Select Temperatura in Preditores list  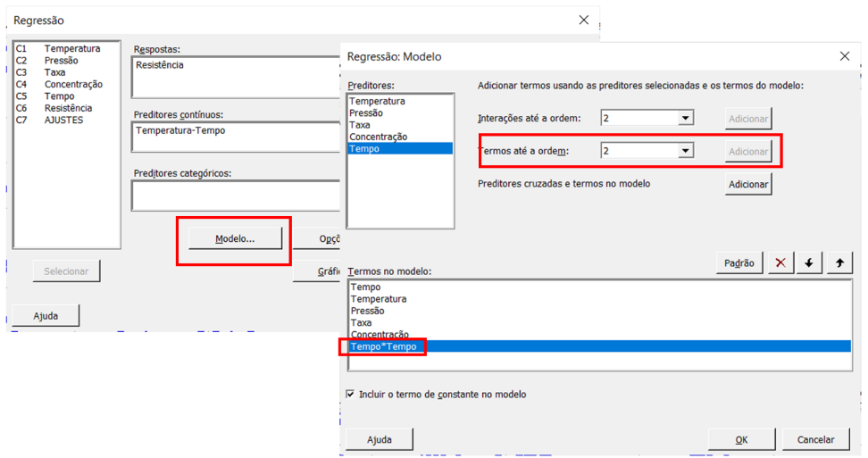point(400,101)
